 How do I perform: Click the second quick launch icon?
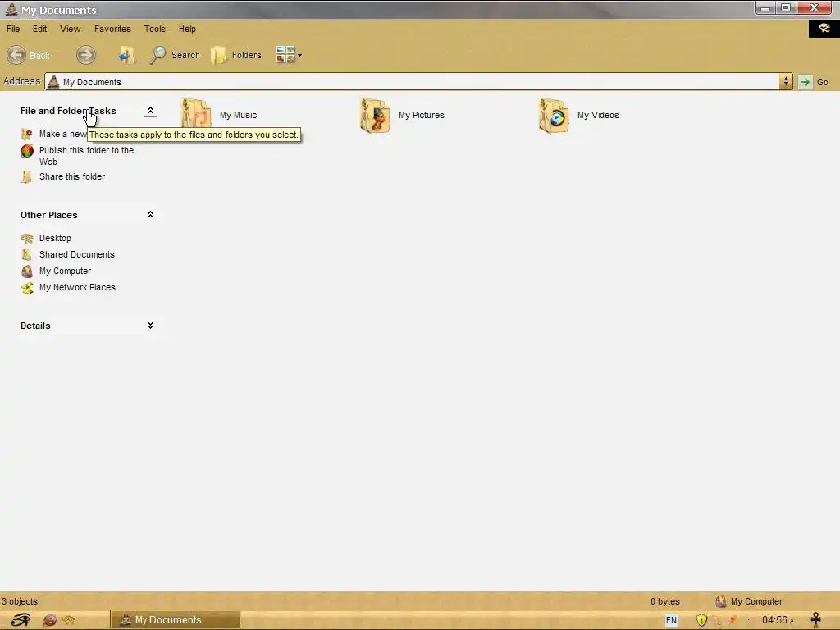point(69,620)
